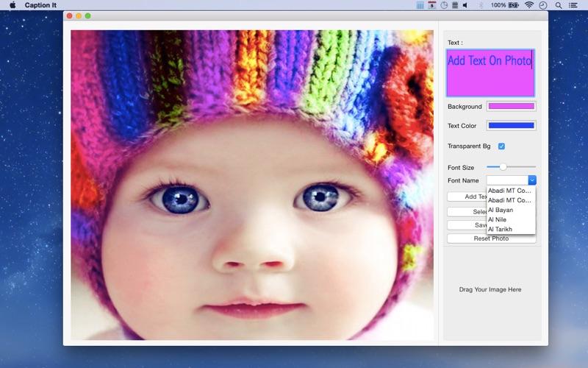Open Notification Center list icon
Image resolution: width=588 pixels, height=368 pixels.
click(573, 5)
